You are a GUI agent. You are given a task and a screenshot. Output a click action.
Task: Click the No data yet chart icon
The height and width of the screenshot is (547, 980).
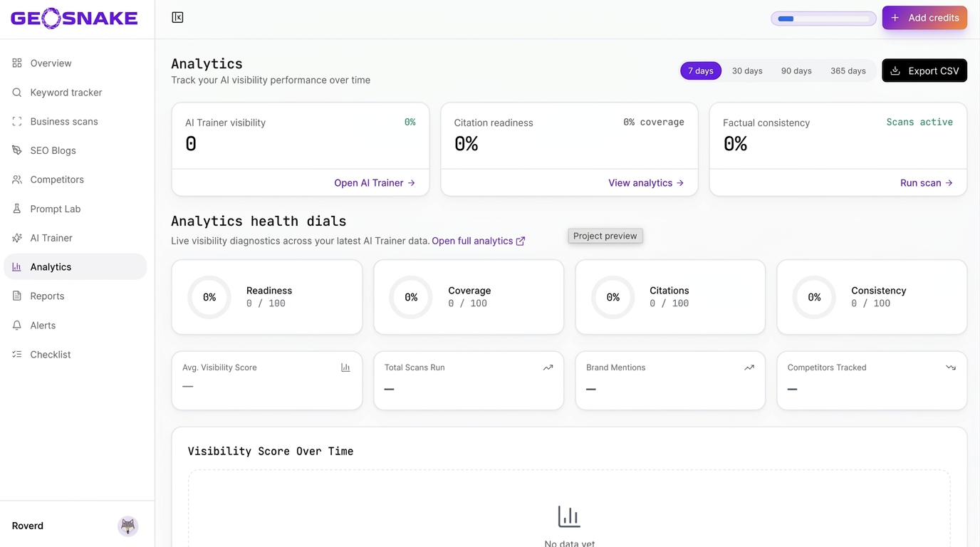pyautogui.click(x=569, y=516)
